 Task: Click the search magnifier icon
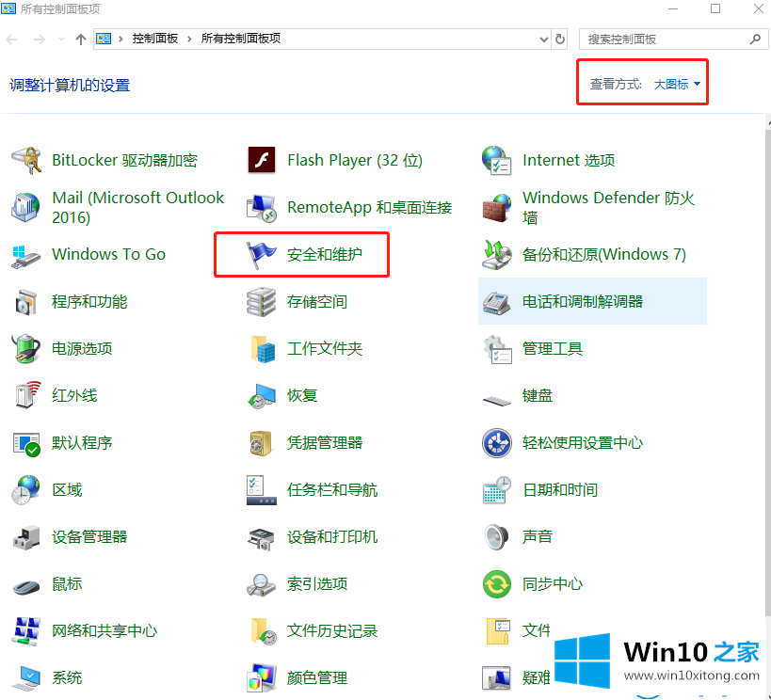[x=756, y=39]
